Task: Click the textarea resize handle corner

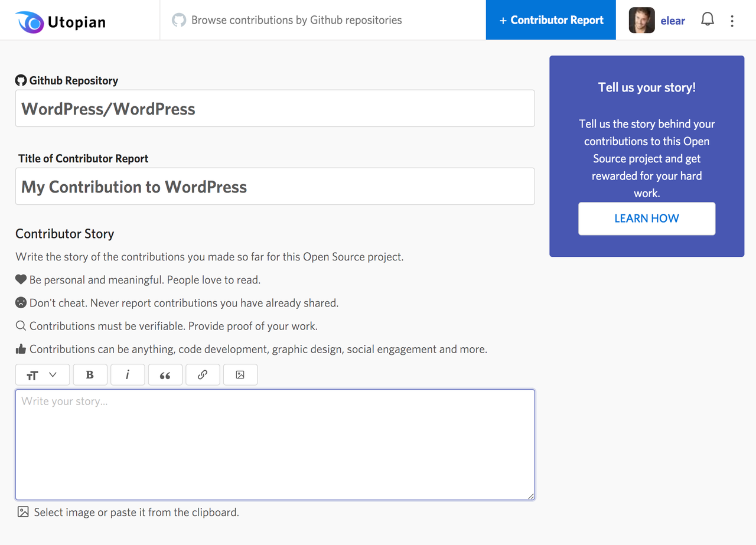Action: point(531,496)
